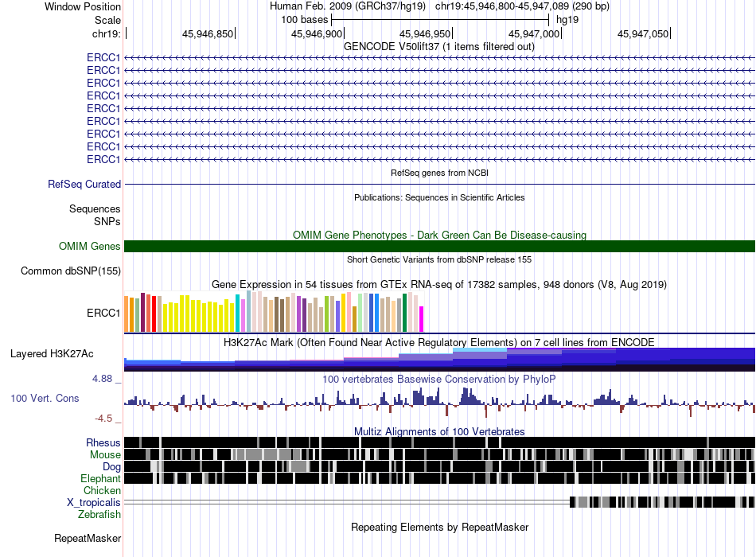Click the Window Position label

tap(83, 6)
